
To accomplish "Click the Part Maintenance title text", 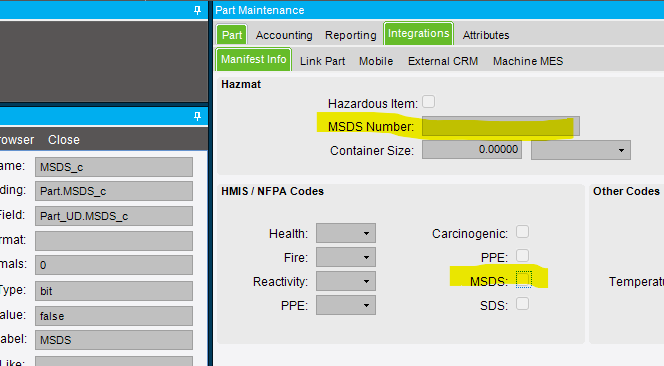I will click(x=260, y=10).
